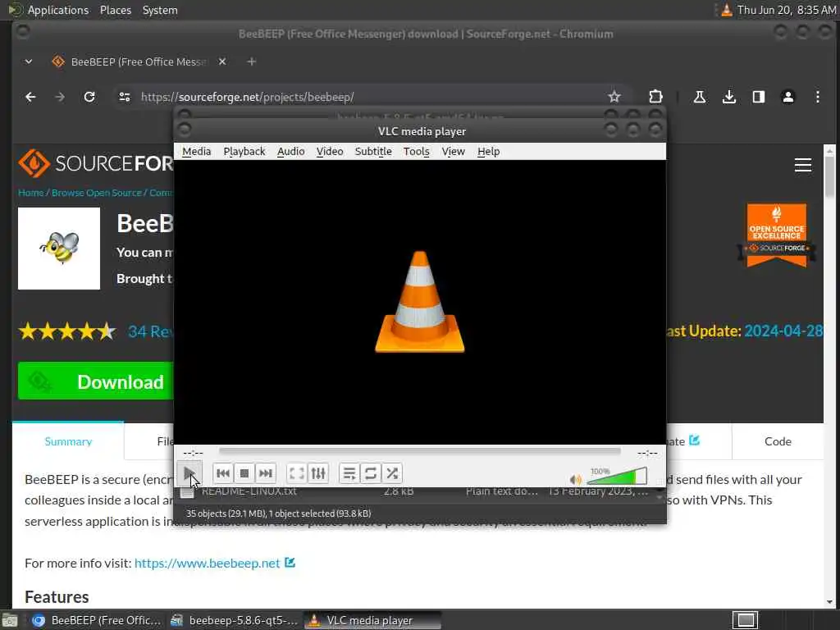Screen dimensions: 840x630
Task: Click Chromium forward arrow
Action: tap(60, 97)
